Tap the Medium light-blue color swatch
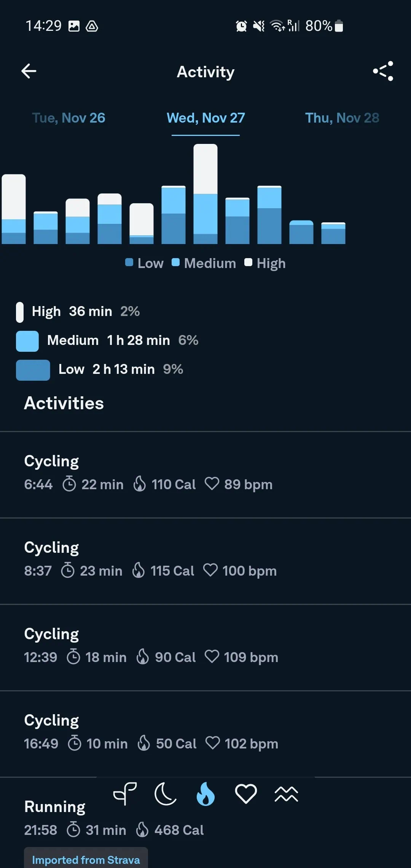The width and height of the screenshot is (411, 868). [x=27, y=341]
